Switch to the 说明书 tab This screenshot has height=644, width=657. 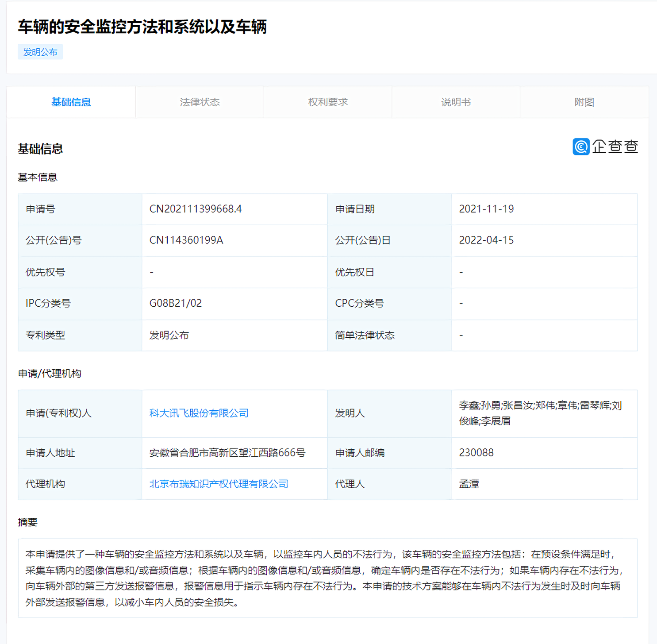(456, 102)
